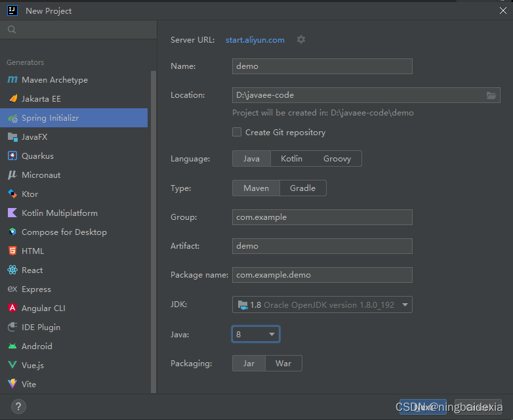Click the Next button
513x420 pixels.
pos(422,407)
